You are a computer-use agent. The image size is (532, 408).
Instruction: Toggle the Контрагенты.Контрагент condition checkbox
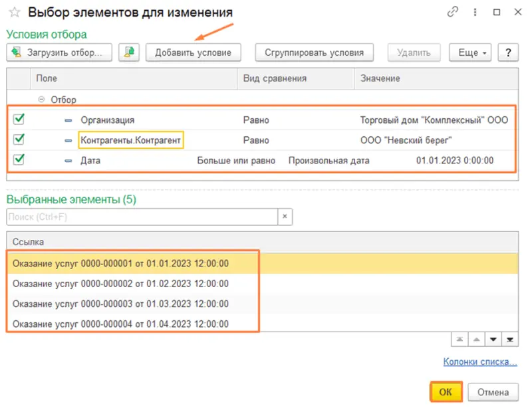(19, 140)
